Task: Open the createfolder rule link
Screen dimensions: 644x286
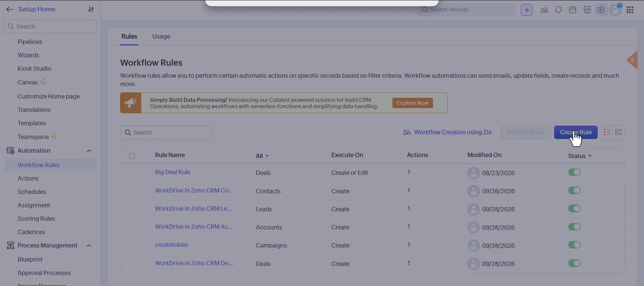Action: coord(171,245)
